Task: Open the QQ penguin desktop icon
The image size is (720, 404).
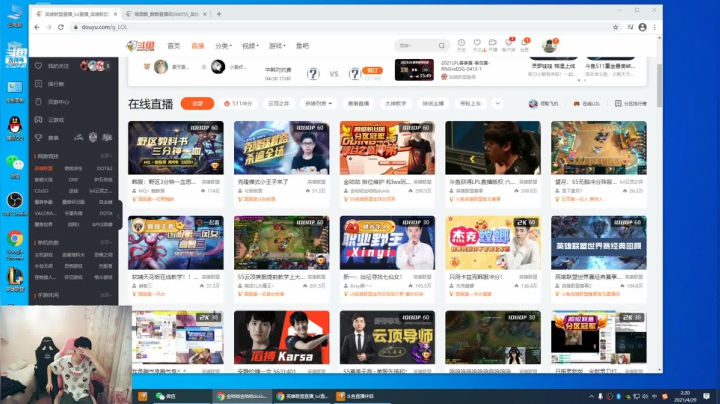Action: point(15,128)
